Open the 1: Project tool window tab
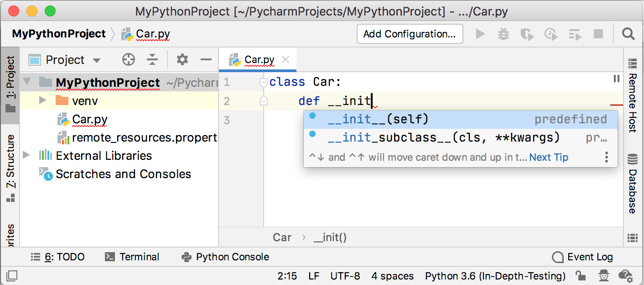644x285 pixels. coord(10,84)
